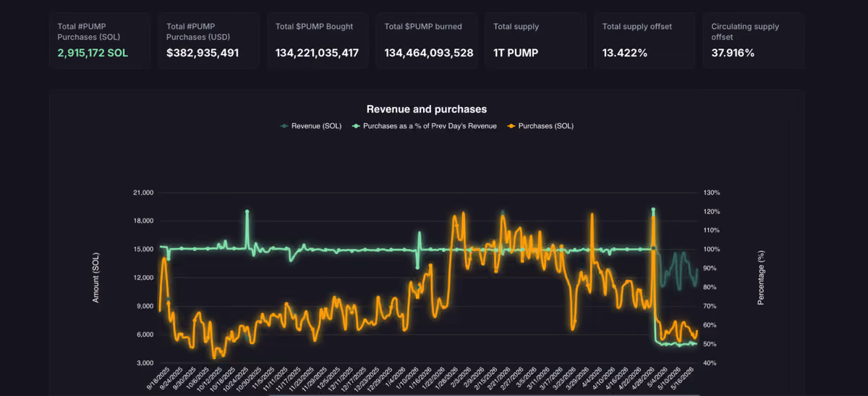
Task: Click the Amount (SOL) axis title
Action: click(96, 277)
